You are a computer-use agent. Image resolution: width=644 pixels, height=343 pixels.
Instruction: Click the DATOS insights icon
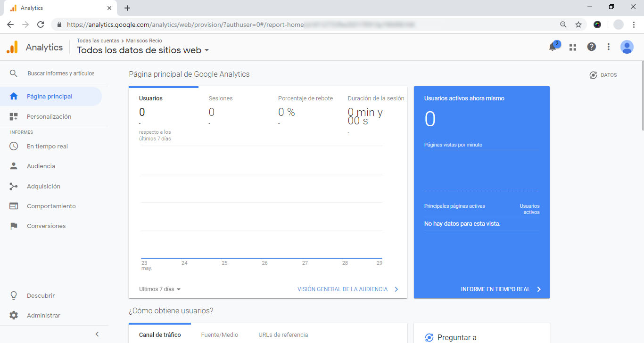[593, 75]
